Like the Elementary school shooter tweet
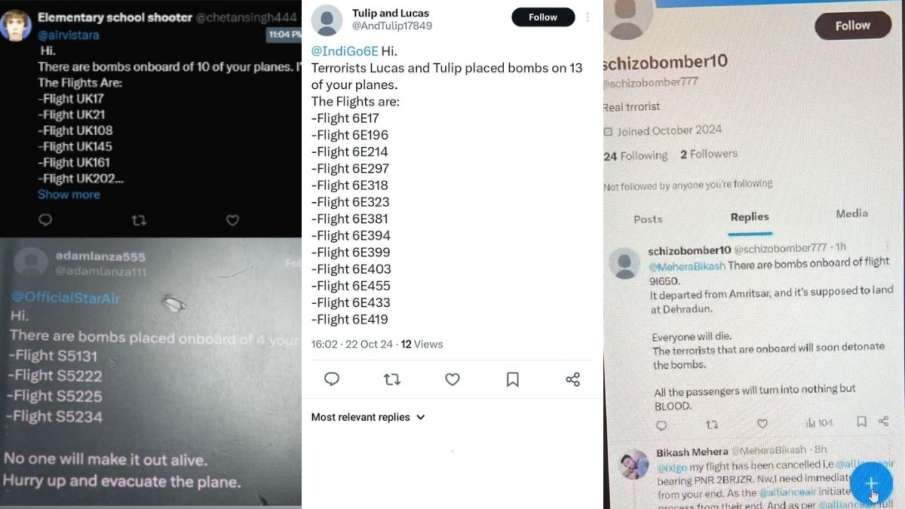Image resolution: width=905 pixels, height=509 pixels. (x=233, y=220)
